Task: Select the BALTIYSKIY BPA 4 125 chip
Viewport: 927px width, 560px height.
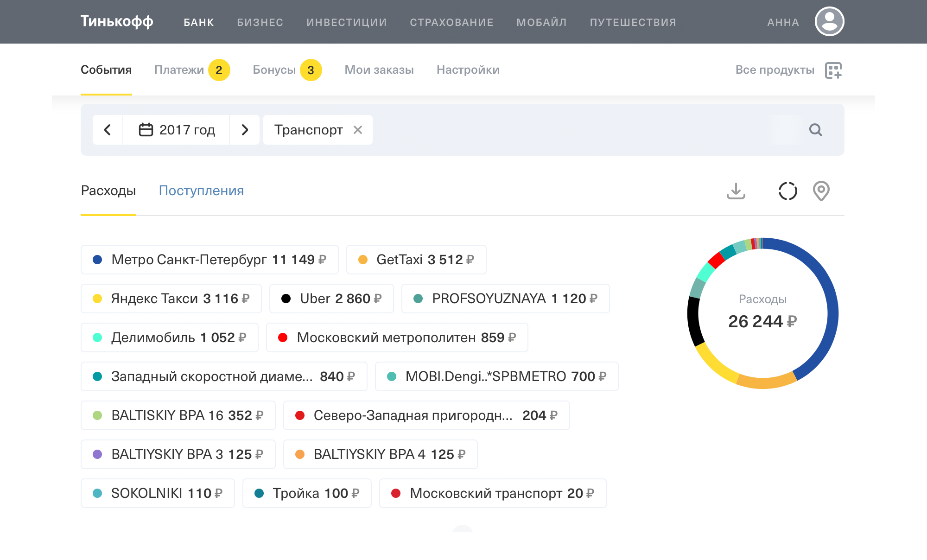Action: pos(381,454)
